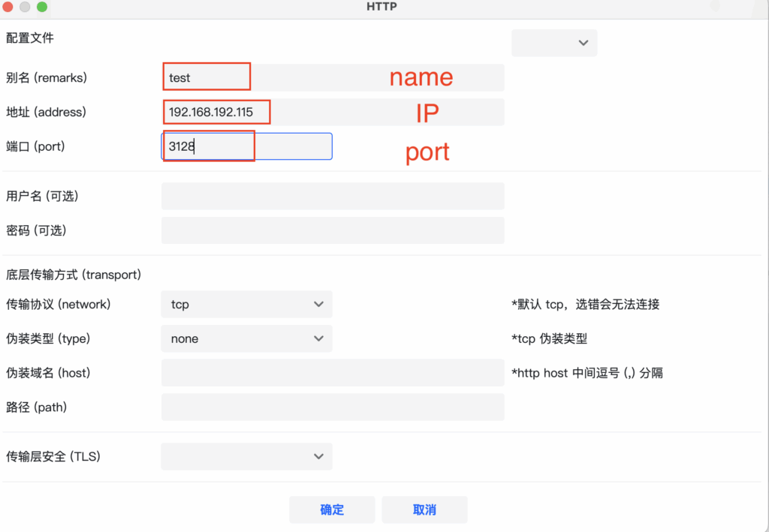Click the yellow minimize window button
The width and height of the screenshot is (769, 532).
coord(25,7)
